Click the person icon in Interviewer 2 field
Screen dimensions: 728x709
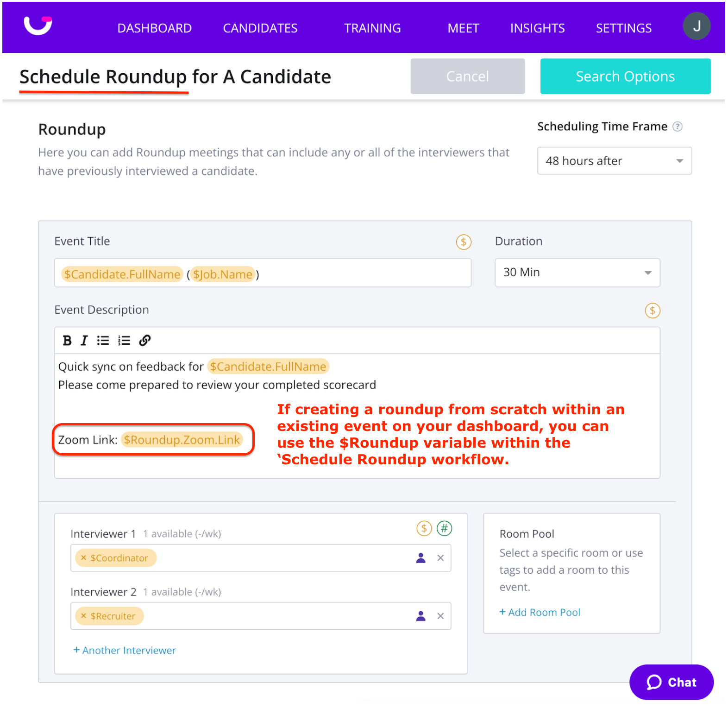(420, 616)
